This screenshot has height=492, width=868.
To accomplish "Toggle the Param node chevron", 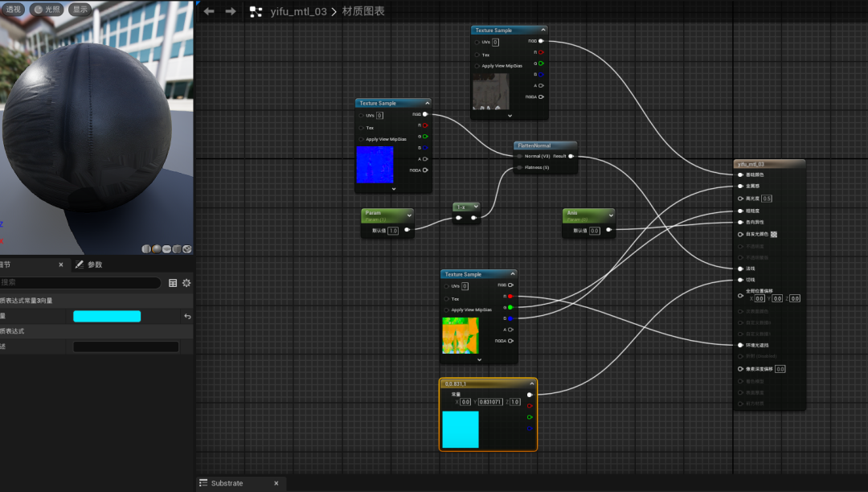I will tap(409, 215).
